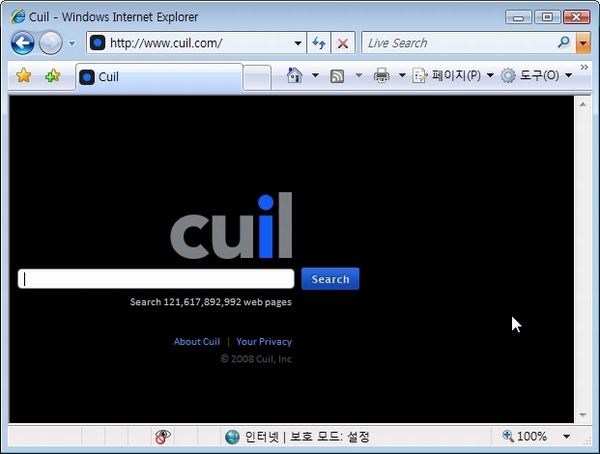Run Live Search with the magnifier icon

(x=564, y=42)
